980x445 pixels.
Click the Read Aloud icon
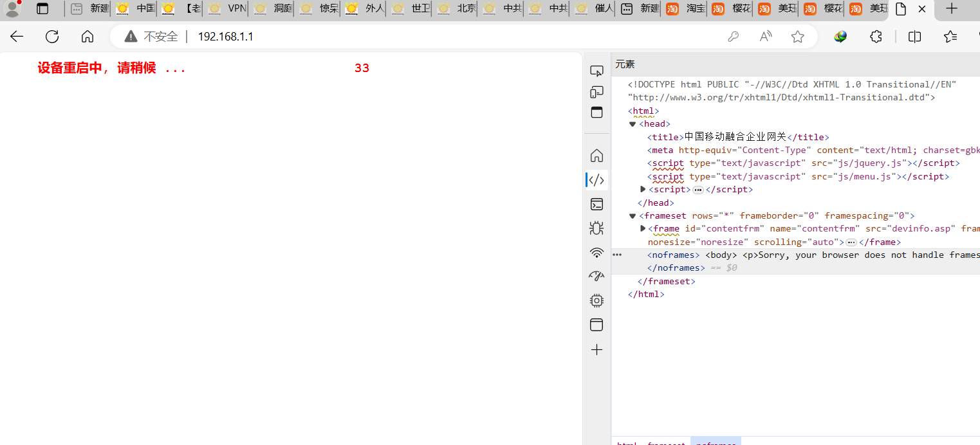766,37
